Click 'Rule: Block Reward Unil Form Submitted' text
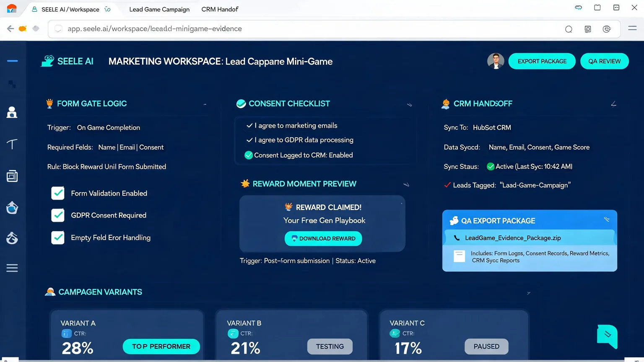This screenshot has height=362, width=644. pos(106,167)
